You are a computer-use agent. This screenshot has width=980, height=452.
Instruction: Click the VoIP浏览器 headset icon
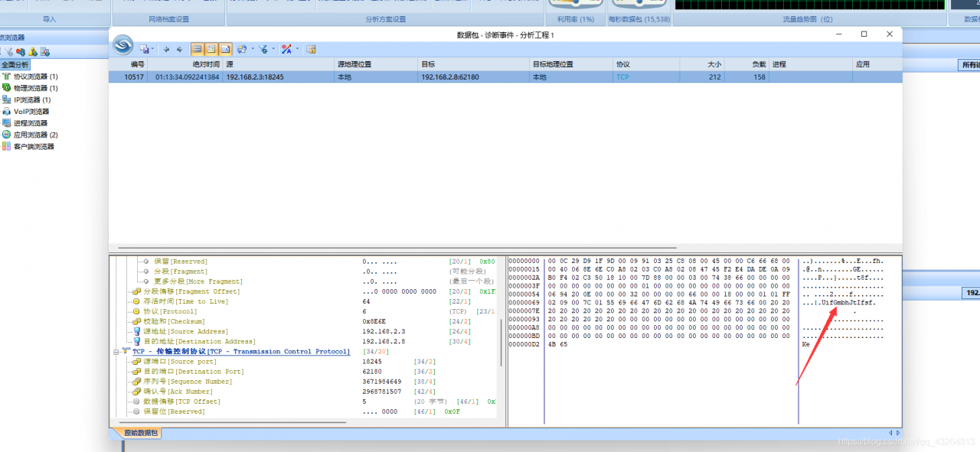pos(6,111)
